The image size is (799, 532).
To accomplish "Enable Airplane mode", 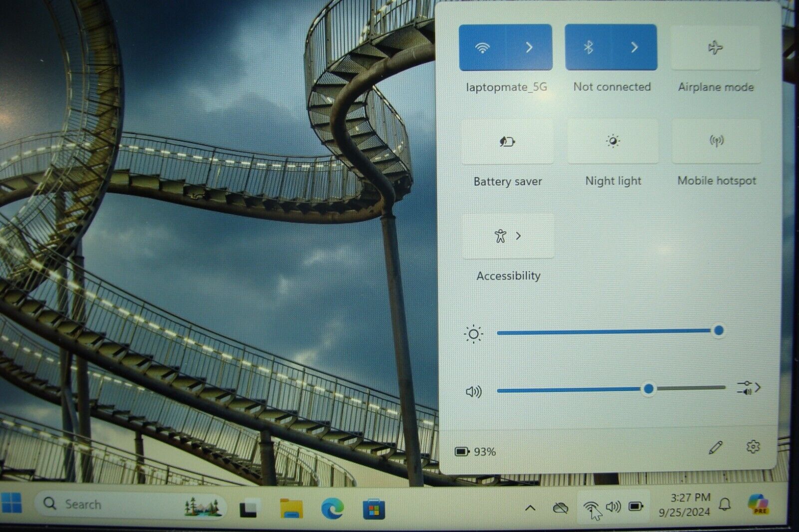I will [715, 48].
